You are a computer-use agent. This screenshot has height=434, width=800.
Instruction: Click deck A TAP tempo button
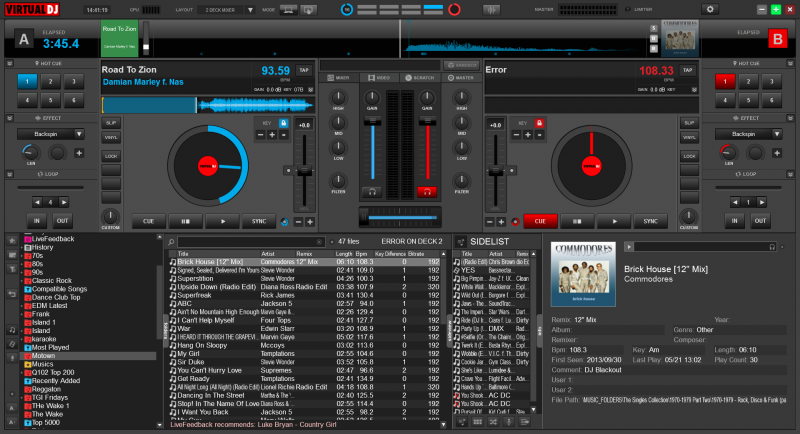[304, 70]
